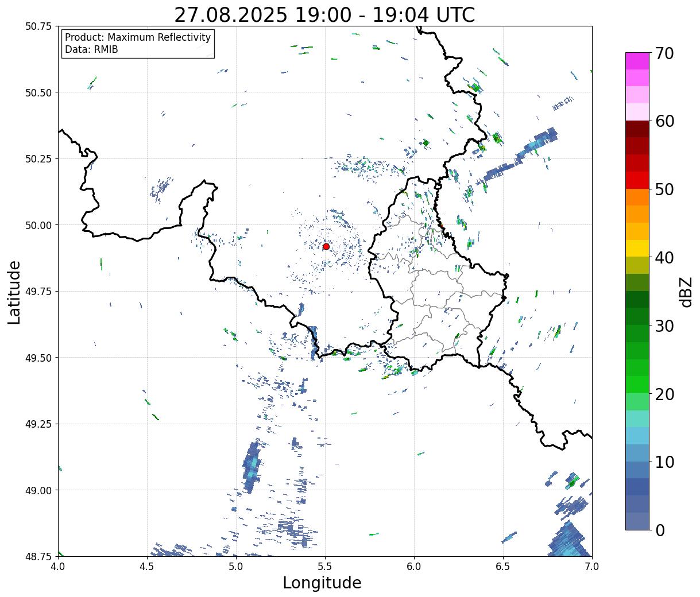Click the longitude tick label 7.0

click(592, 566)
